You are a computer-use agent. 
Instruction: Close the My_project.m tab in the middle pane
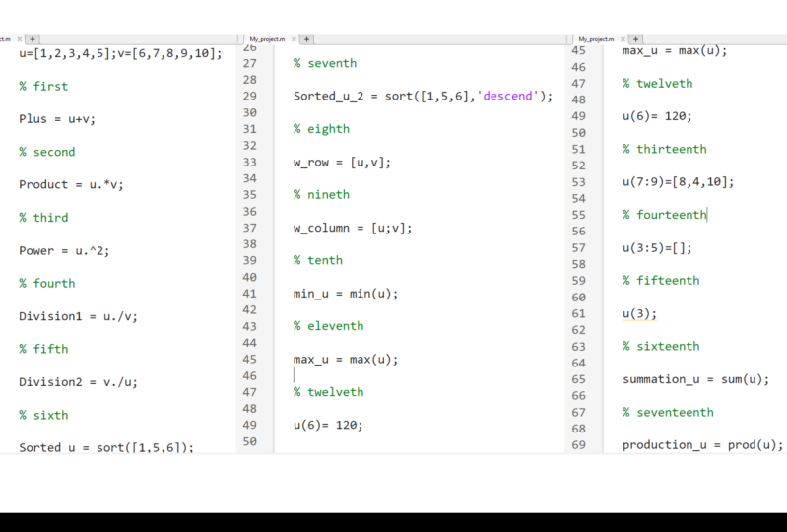(x=292, y=39)
